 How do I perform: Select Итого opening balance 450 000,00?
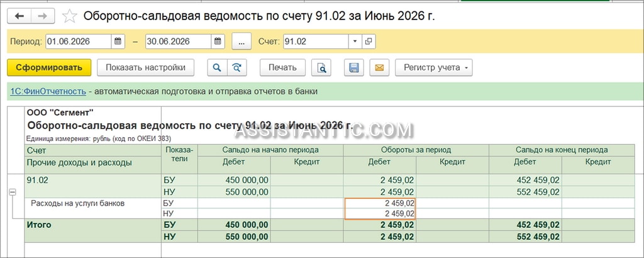(x=234, y=225)
